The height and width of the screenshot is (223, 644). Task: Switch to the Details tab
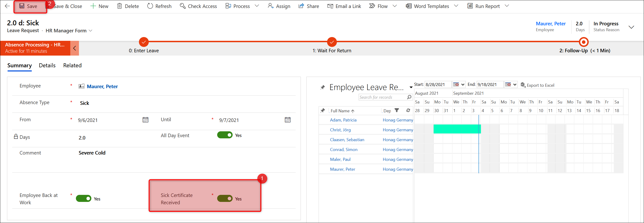(47, 66)
